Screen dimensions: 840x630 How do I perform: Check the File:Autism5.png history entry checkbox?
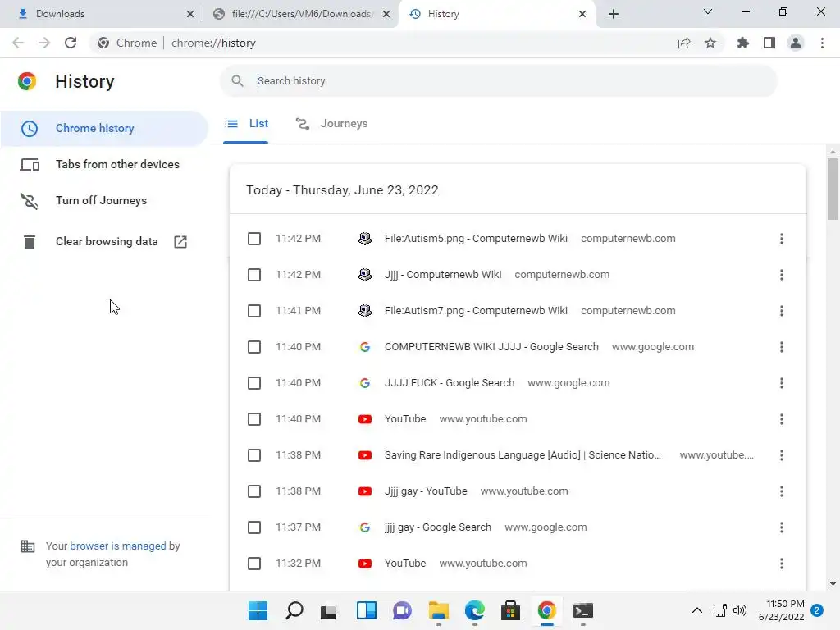[x=254, y=239]
